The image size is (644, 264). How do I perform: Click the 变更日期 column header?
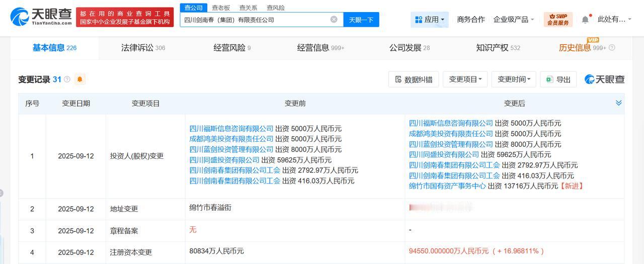tap(76, 104)
